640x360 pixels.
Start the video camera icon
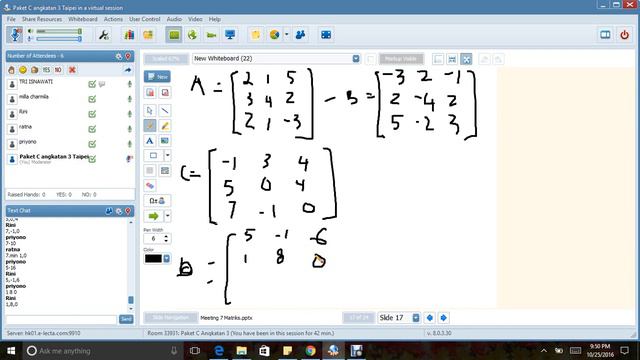point(211,35)
